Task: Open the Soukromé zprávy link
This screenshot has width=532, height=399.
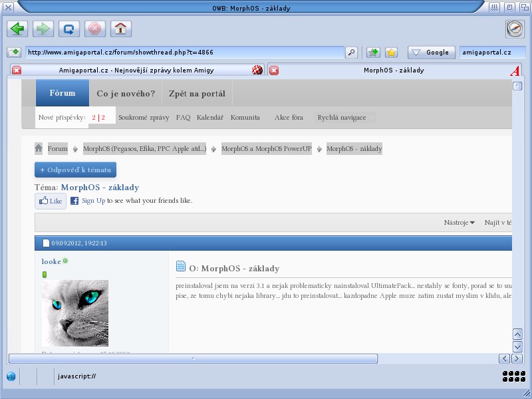Action: point(144,117)
